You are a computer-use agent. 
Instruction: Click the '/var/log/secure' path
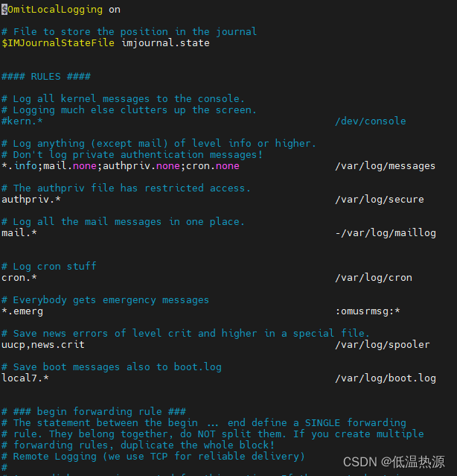(x=380, y=200)
